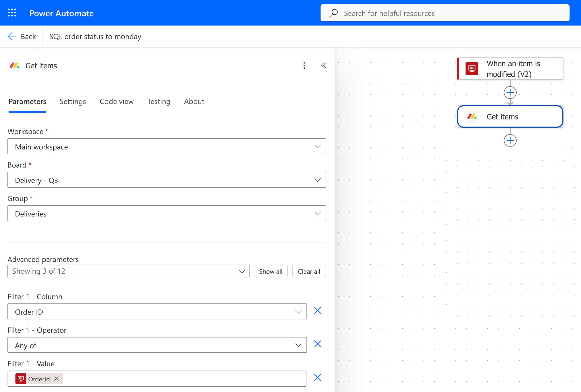Screen dimensions: 581x392
Task: Add a step below the SQL trigger
Action: [510, 93]
